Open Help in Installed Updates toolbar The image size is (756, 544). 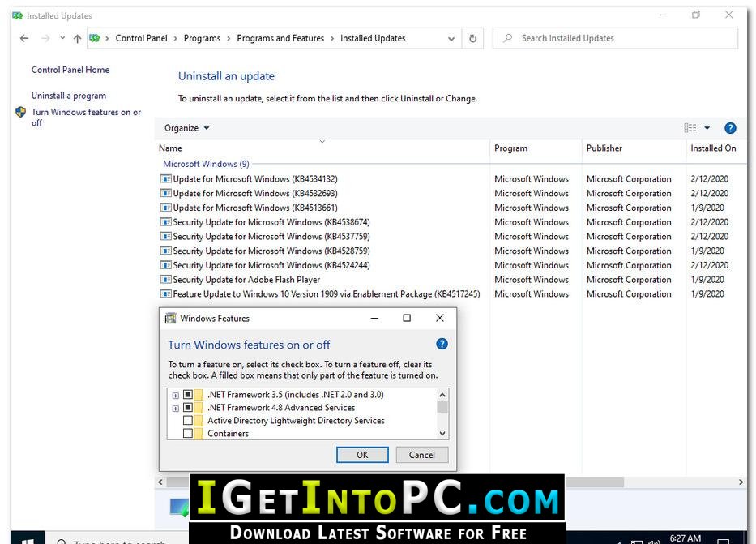pyautogui.click(x=730, y=128)
